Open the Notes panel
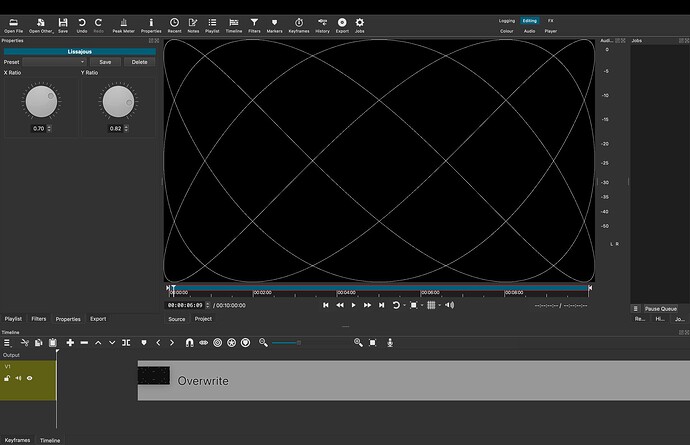 coord(193,26)
